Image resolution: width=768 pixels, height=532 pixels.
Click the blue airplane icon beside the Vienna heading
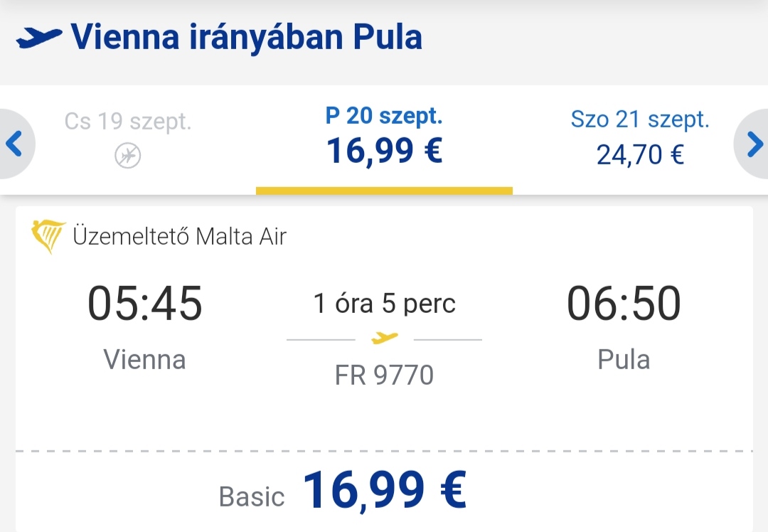[x=39, y=38]
